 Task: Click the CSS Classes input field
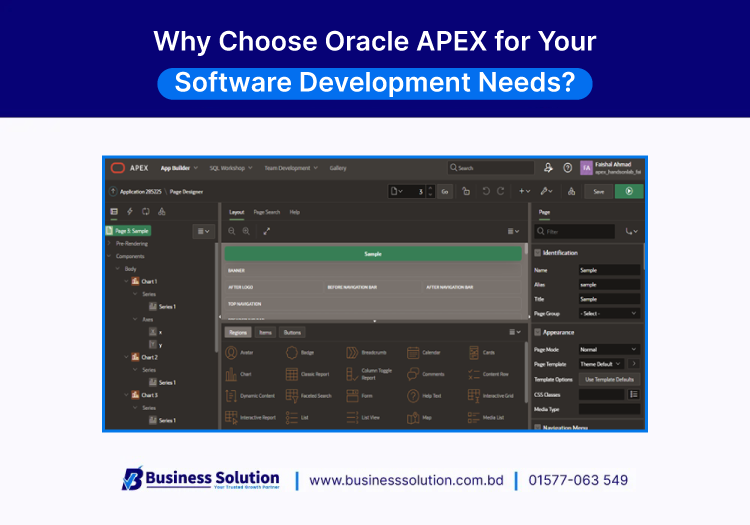pos(601,394)
